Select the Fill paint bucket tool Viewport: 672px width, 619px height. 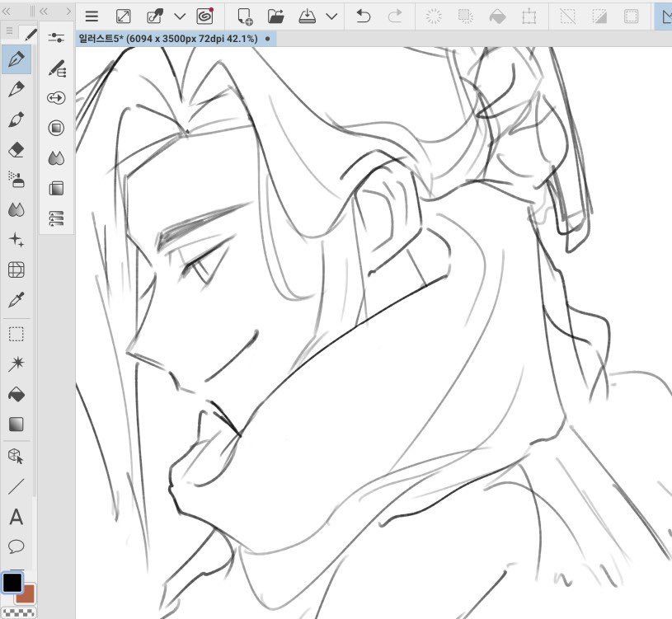pyautogui.click(x=16, y=395)
